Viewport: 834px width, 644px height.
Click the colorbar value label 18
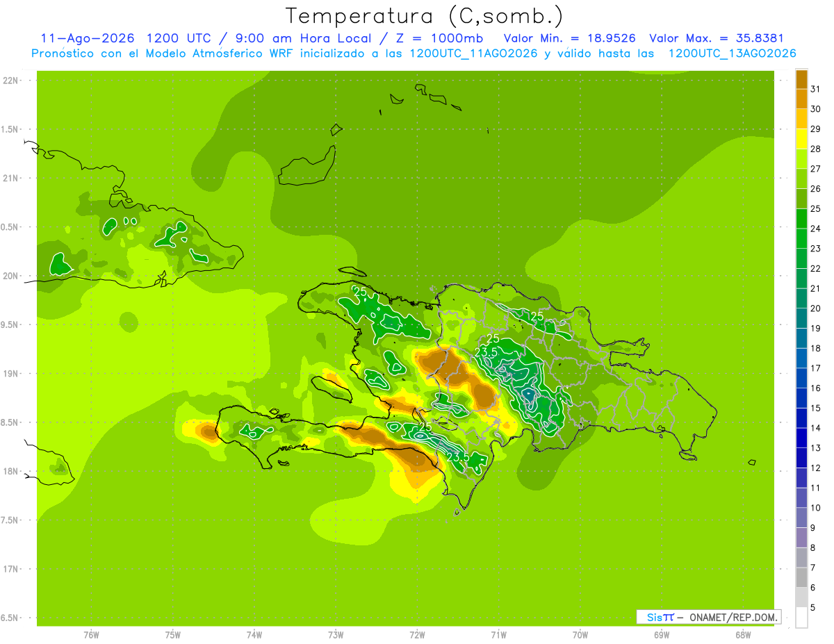(x=816, y=348)
